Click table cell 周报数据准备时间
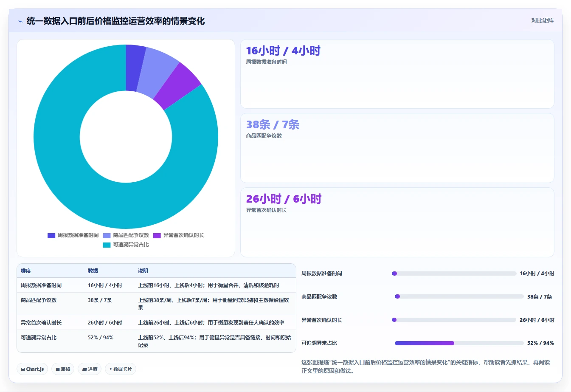This screenshot has width=571, height=392. point(41,285)
